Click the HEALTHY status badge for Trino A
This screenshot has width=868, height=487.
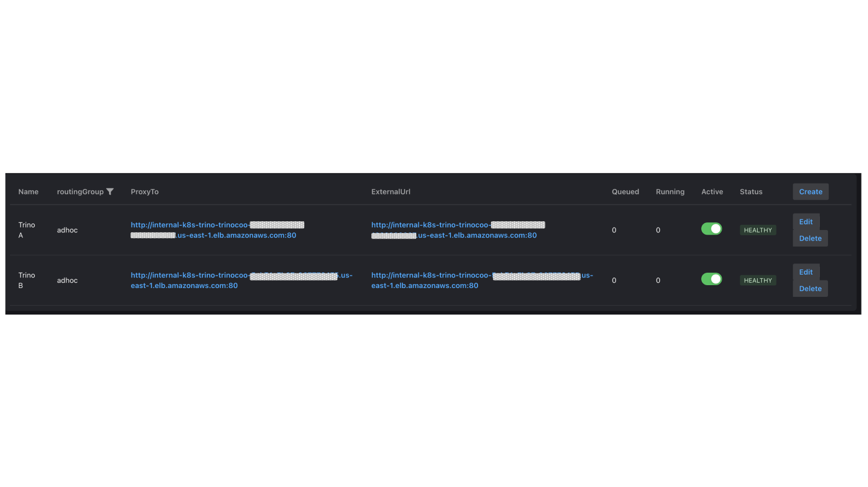pos(758,231)
